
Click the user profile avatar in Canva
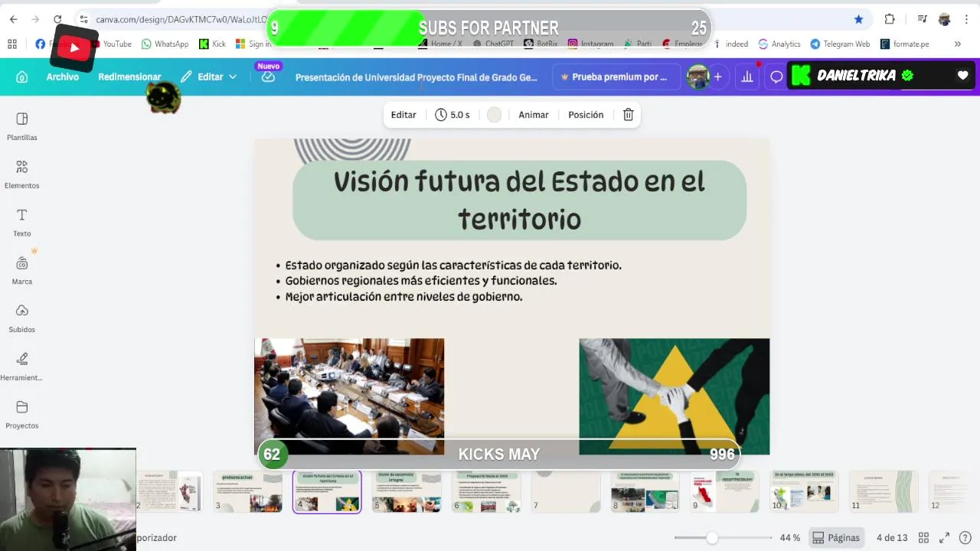(x=697, y=77)
